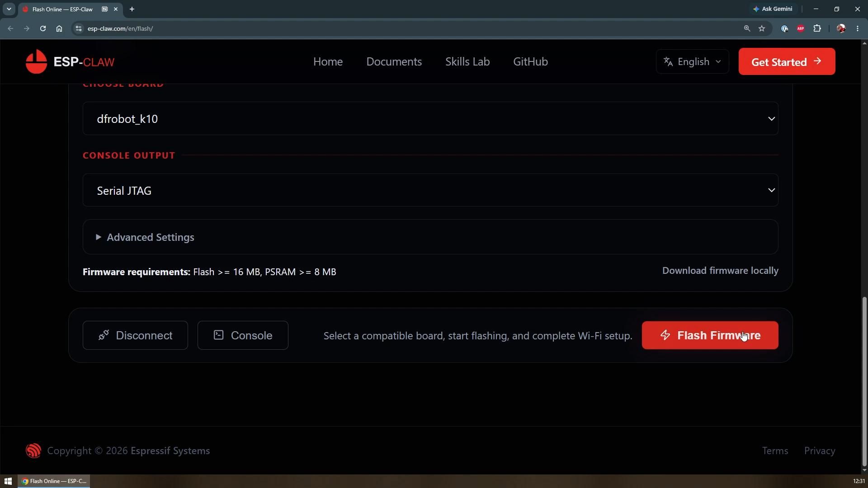The height and width of the screenshot is (488, 868).
Task: Start flashing with Flash Firmware button
Action: (x=710, y=335)
